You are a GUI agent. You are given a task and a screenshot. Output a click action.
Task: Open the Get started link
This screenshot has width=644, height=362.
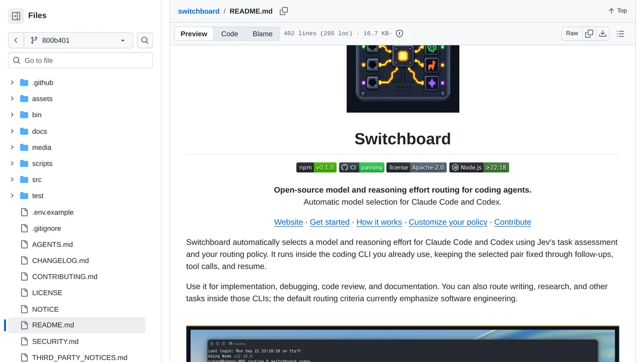330,222
